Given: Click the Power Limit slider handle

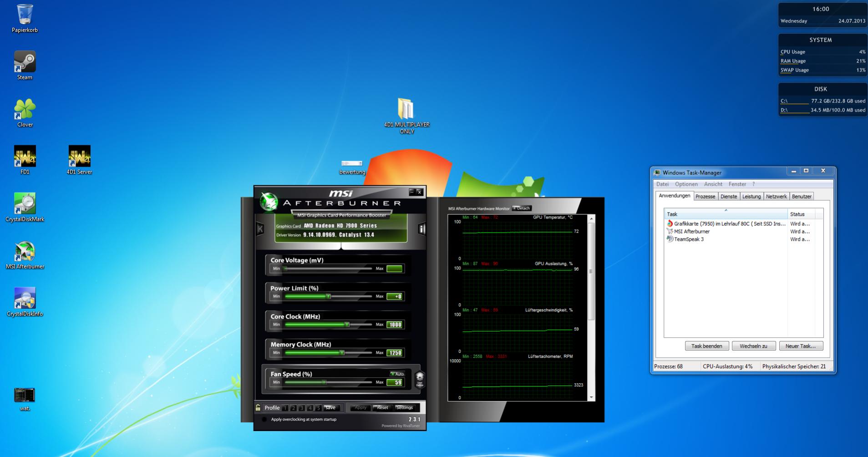Looking at the screenshot, I should [328, 296].
